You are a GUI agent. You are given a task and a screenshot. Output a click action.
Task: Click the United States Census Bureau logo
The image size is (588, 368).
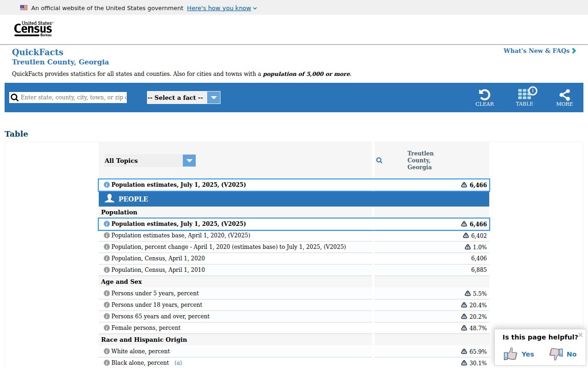point(34,29)
